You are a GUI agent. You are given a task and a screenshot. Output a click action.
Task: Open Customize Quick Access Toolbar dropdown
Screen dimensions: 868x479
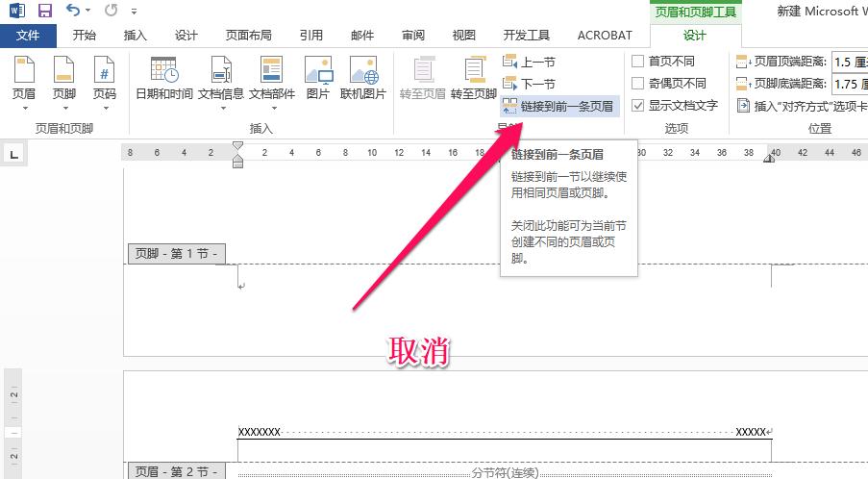[x=134, y=11]
